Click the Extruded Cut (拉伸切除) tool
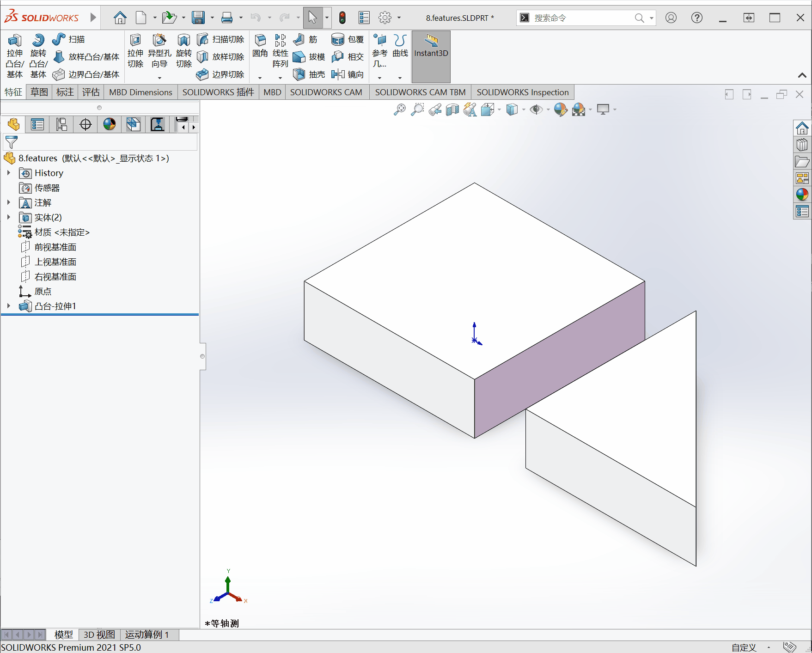The width and height of the screenshot is (812, 653). click(135, 51)
